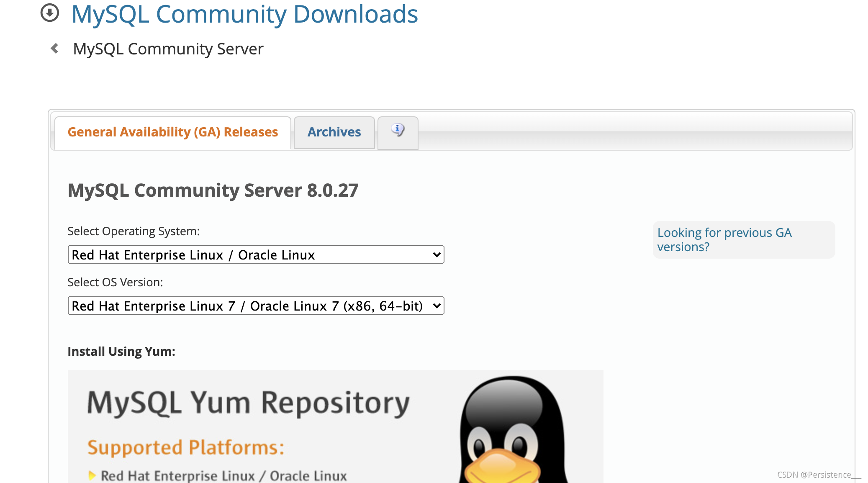Click the back chevron before MySQL Community Server

coord(54,49)
